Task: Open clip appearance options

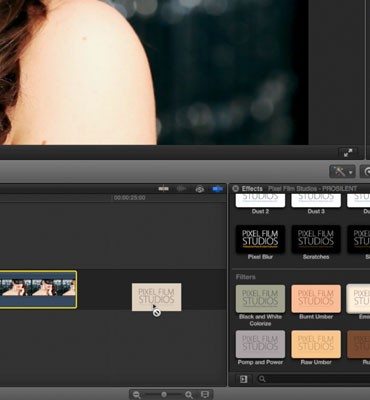Action: [x=205, y=395]
